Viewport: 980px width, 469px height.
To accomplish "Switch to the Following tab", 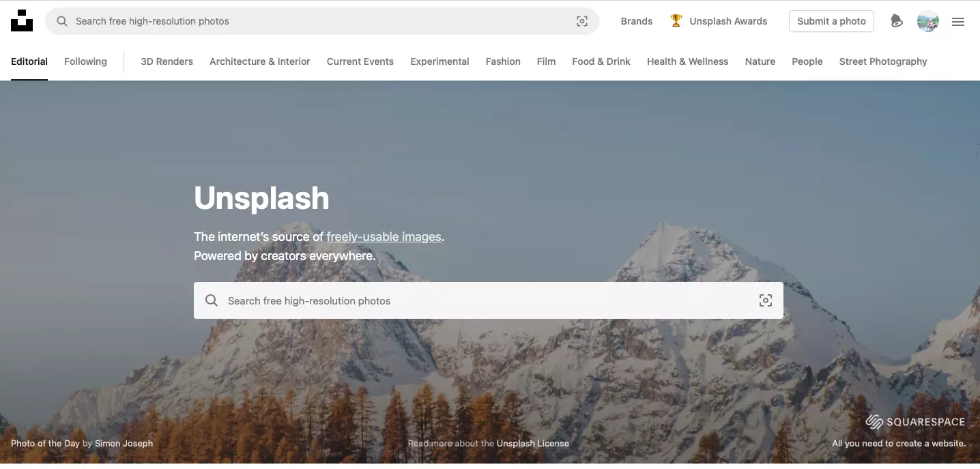I will point(85,61).
